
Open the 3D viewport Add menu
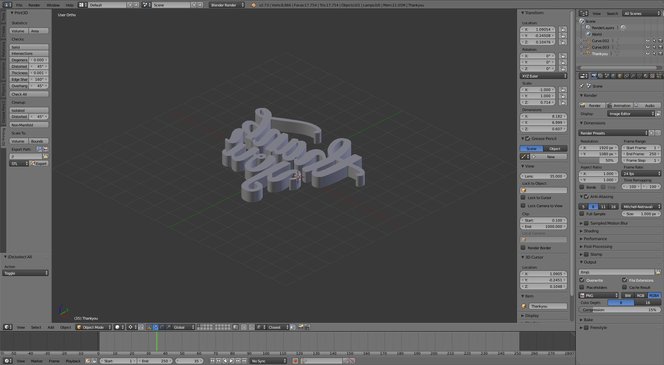(51, 327)
